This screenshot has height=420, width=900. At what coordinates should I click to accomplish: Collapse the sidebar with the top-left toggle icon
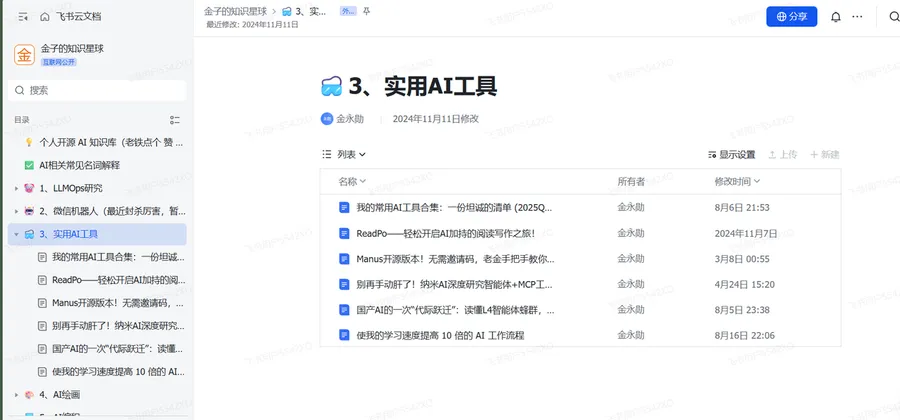click(23, 17)
